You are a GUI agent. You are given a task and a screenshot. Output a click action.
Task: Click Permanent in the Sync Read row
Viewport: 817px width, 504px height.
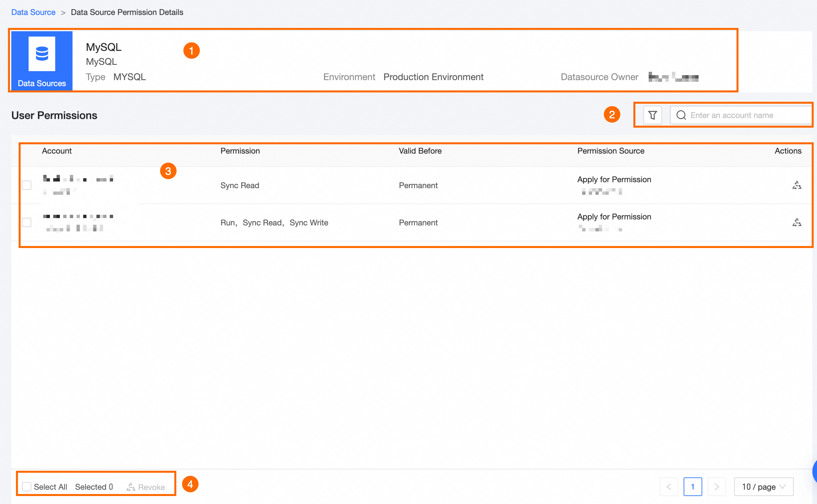[418, 185]
